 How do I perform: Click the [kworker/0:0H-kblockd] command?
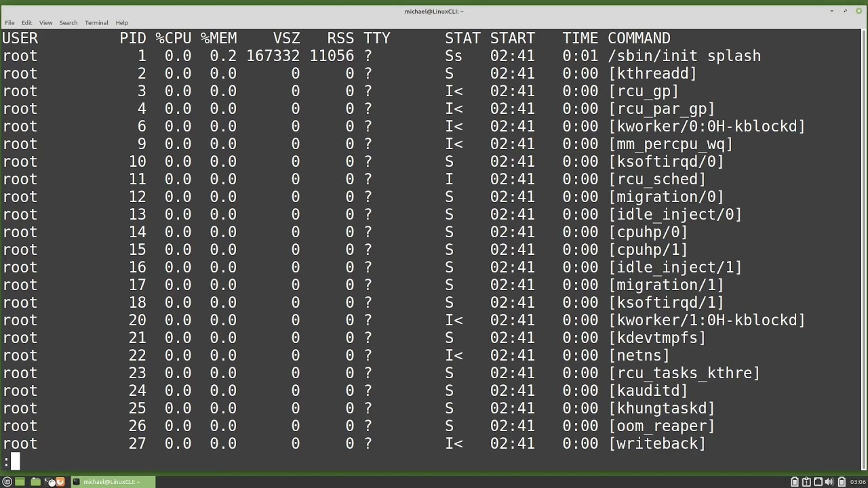click(707, 126)
